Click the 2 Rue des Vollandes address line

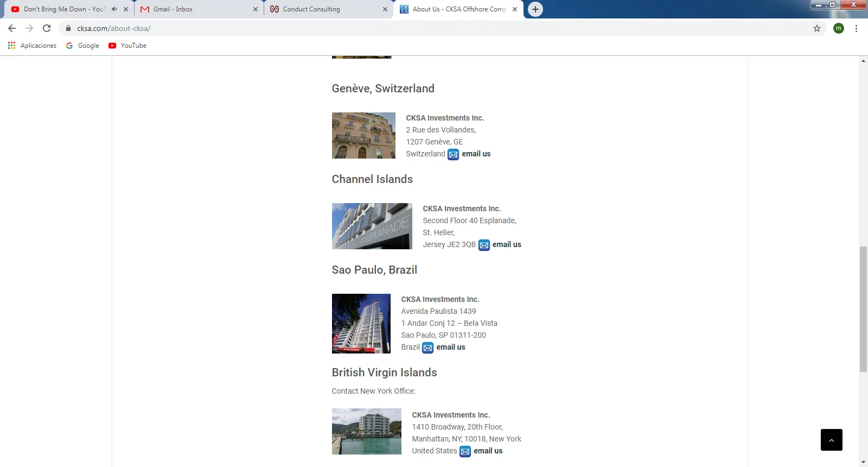[x=441, y=130]
